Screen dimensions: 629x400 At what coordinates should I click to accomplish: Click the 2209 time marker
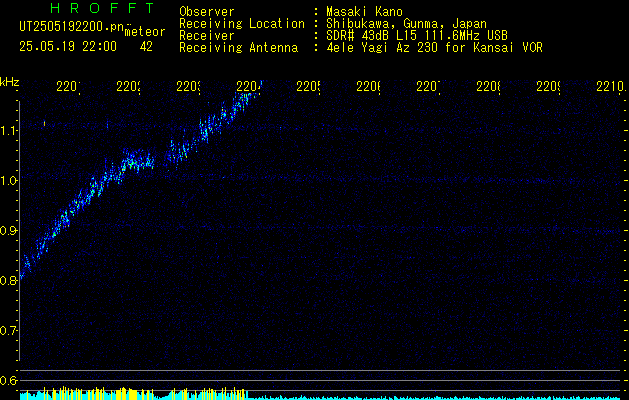point(548,87)
